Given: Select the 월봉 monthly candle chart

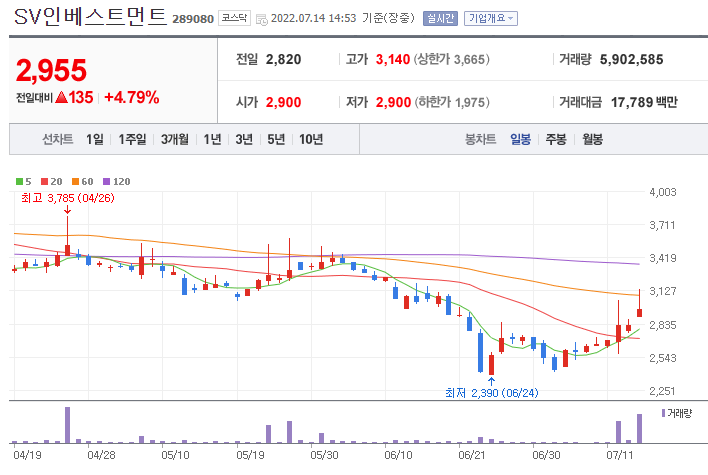Looking at the screenshot, I should tap(592, 139).
